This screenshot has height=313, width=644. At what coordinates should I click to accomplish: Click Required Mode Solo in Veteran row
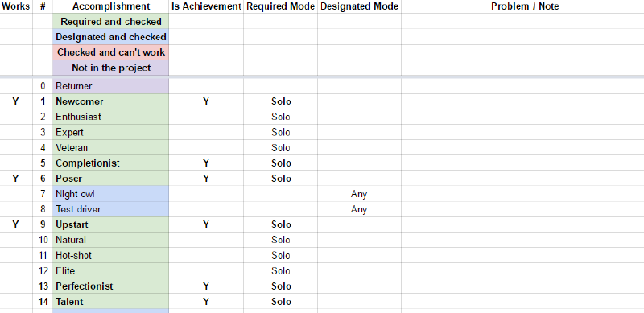tap(281, 147)
